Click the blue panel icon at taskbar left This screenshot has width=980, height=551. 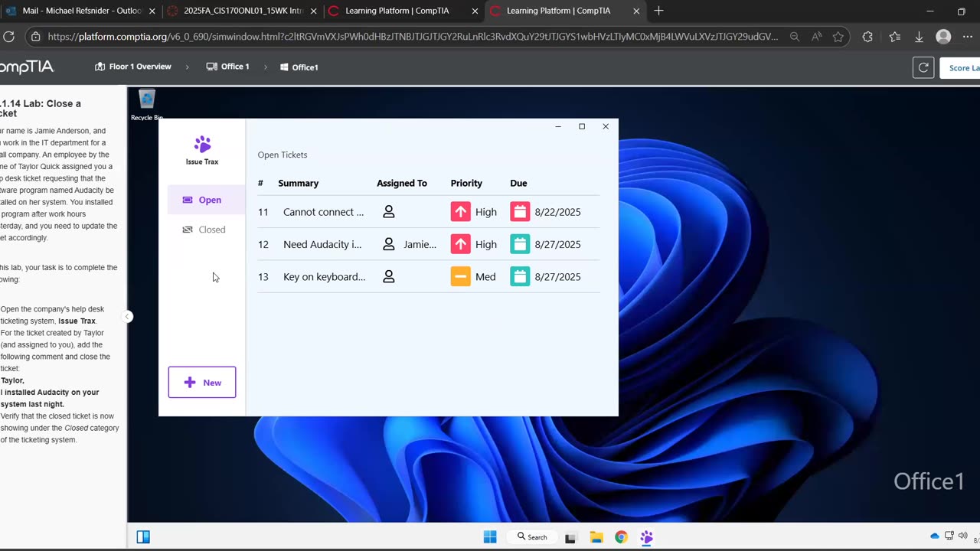tap(143, 536)
